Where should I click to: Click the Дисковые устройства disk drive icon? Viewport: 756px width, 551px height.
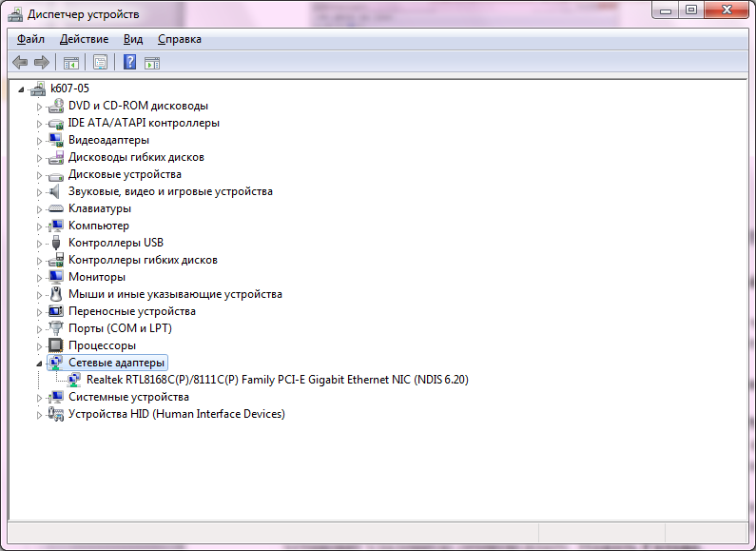coord(56,175)
